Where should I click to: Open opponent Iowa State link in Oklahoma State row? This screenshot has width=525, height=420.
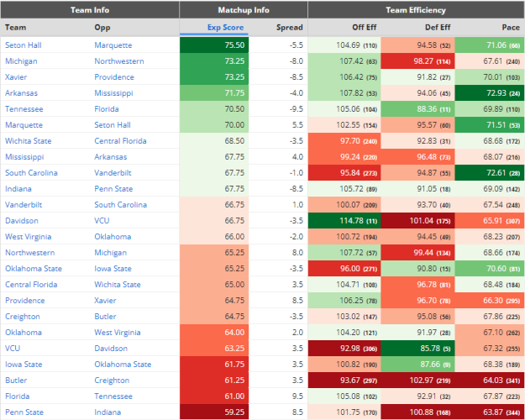point(113,269)
